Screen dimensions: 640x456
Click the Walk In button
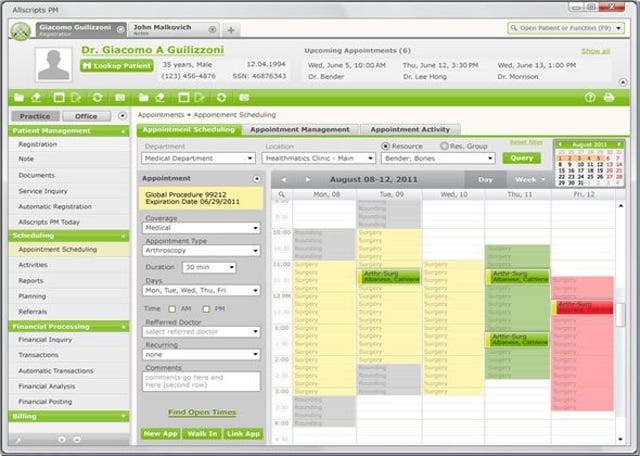(202, 434)
